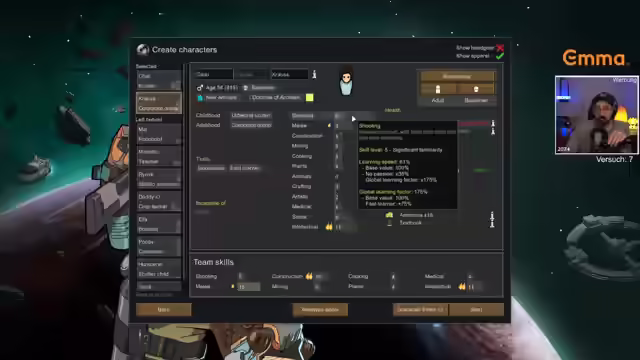This screenshot has height=360, width=640.
Task: Click the info icon beside possessions list
Action: (492, 220)
